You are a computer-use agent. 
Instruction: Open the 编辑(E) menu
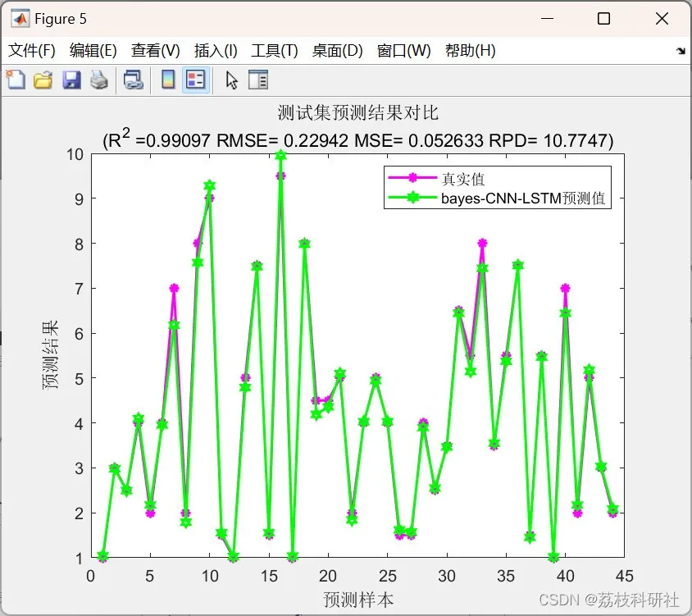coord(93,50)
